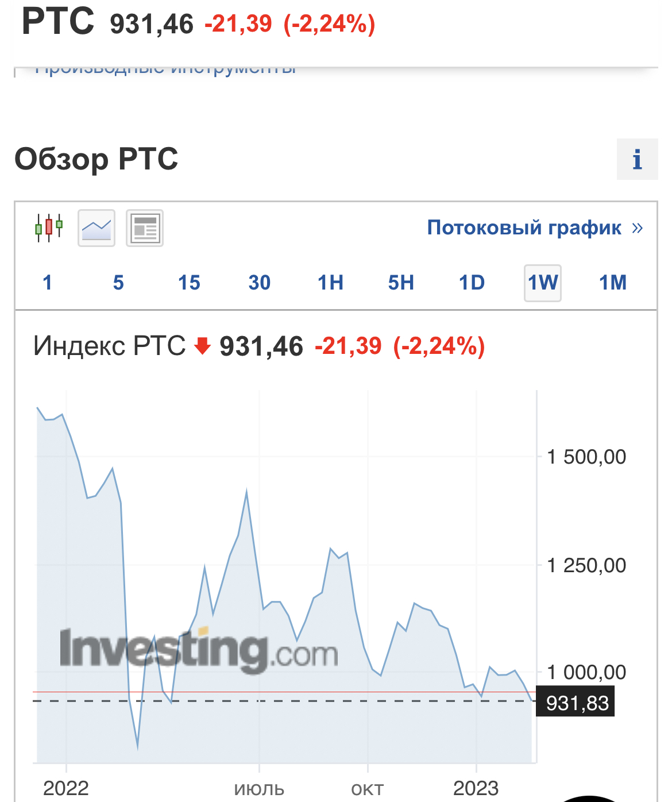Set chart interval to 1H

(330, 283)
